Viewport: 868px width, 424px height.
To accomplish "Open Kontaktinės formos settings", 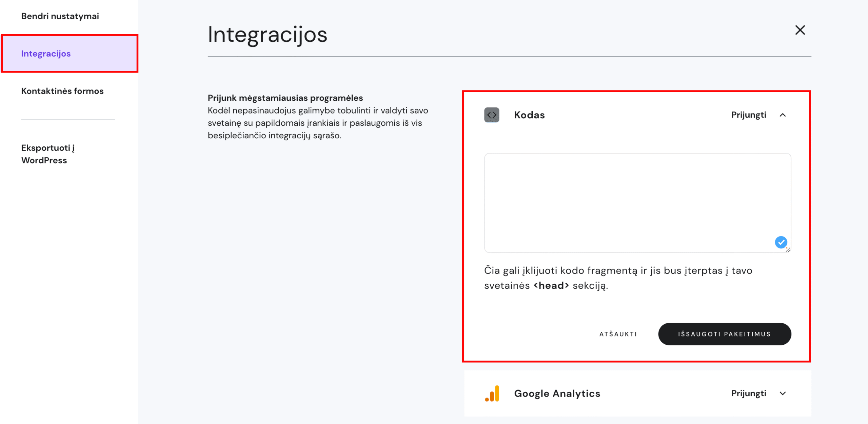I will pos(62,91).
